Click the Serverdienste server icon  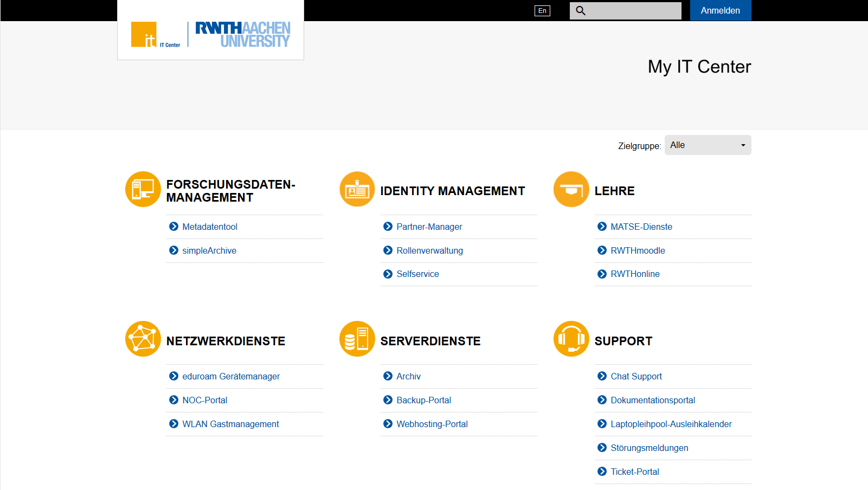pos(357,339)
